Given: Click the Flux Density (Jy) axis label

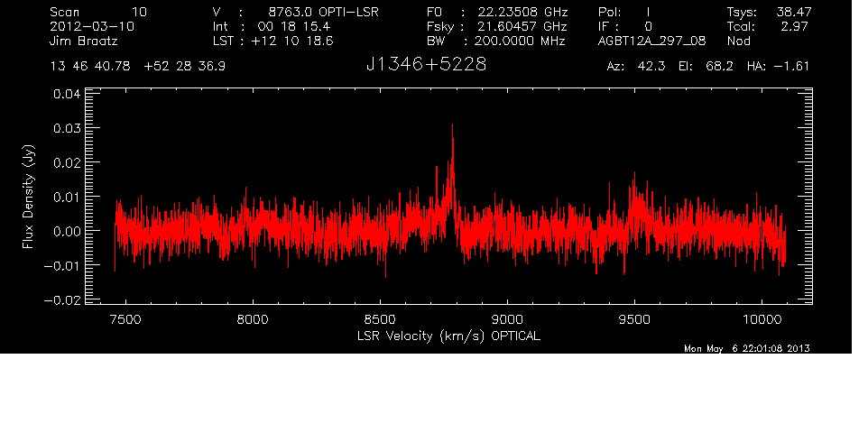Looking at the screenshot, I should (x=28, y=197).
